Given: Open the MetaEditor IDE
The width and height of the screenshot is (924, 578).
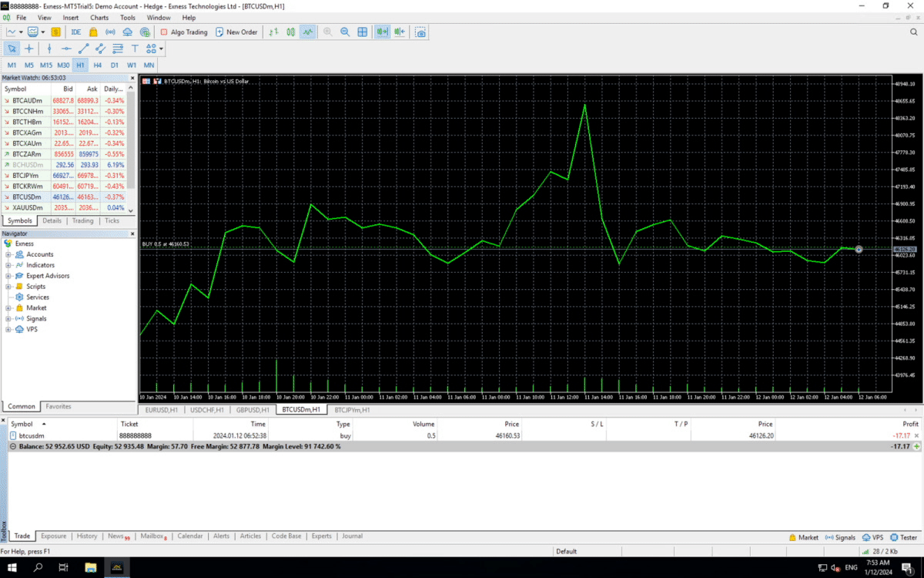Looking at the screenshot, I should click(75, 32).
